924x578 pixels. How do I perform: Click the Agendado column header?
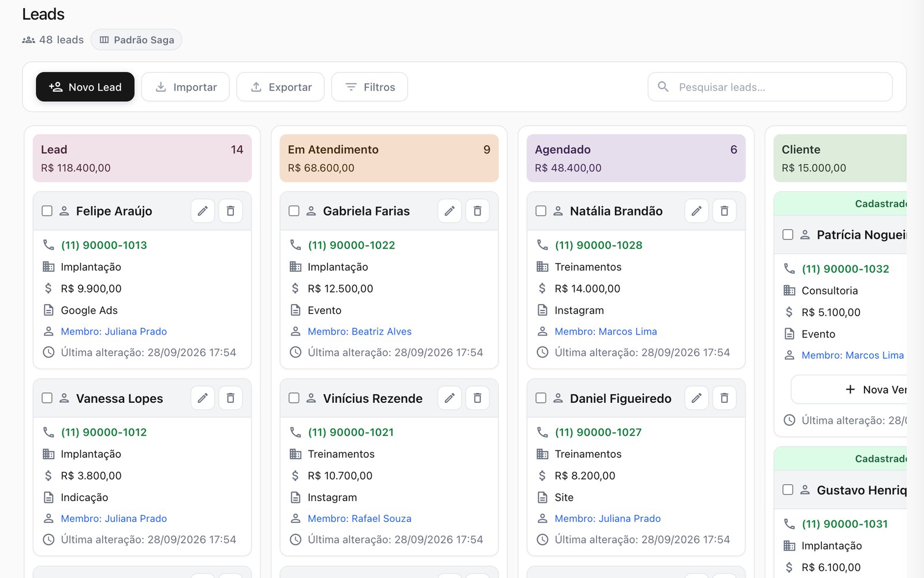[x=636, y=158]
